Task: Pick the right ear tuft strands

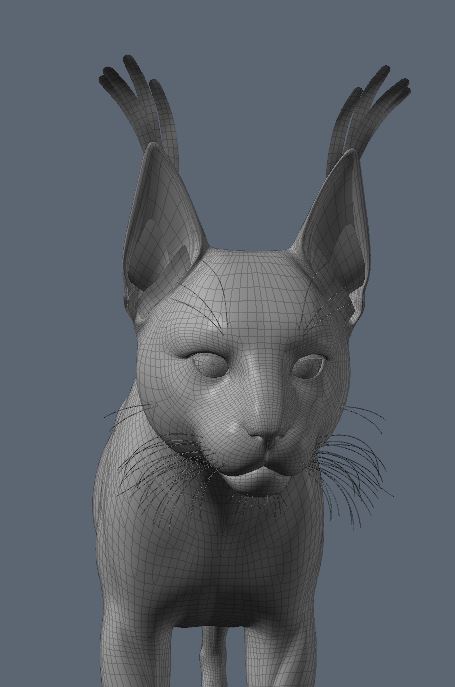Action: pos(368,116)
